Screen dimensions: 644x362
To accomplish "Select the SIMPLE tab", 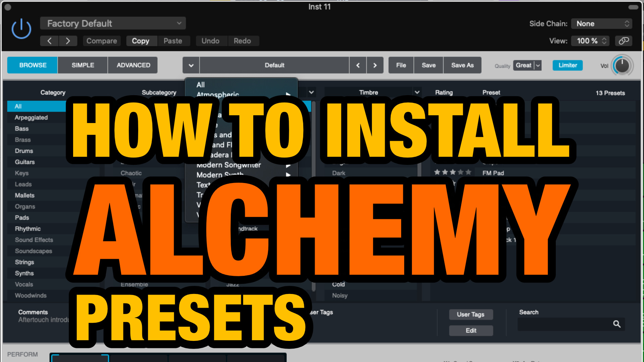I will point(82,65).
